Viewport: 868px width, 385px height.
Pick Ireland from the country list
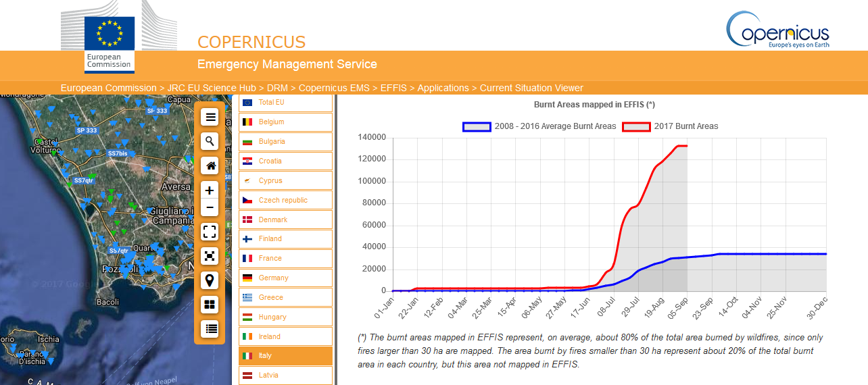tap(285, 336)
